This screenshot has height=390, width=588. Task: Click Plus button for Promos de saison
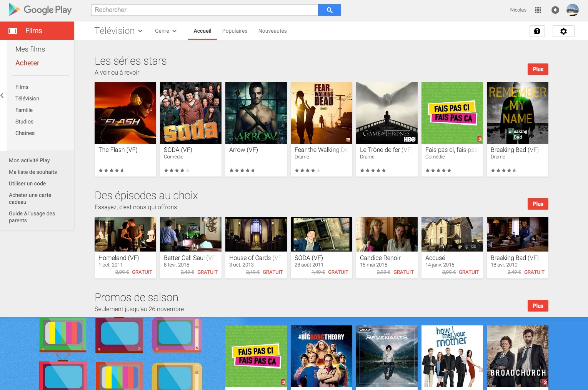[x=538, y=306]
